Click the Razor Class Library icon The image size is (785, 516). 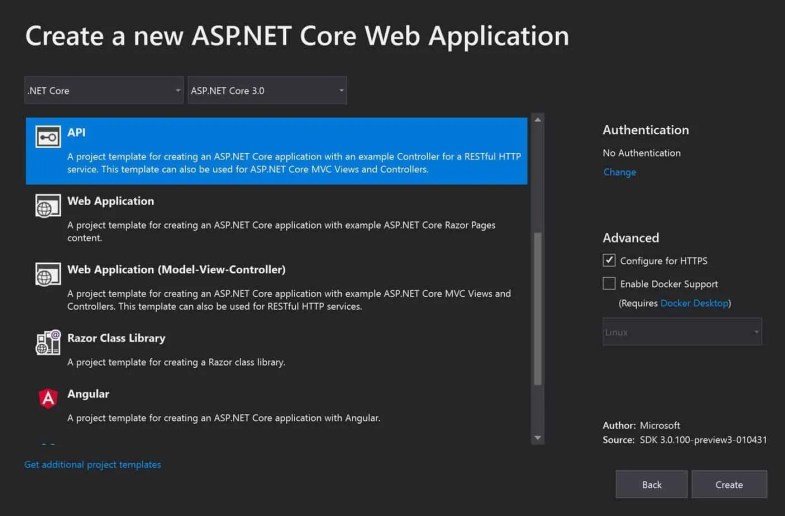coord(48,343)
